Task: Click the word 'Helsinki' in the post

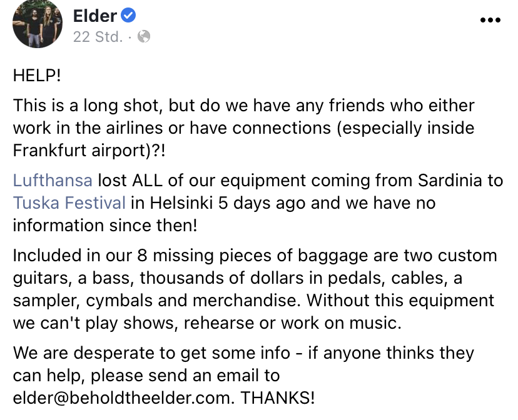Action: [181, 203]
